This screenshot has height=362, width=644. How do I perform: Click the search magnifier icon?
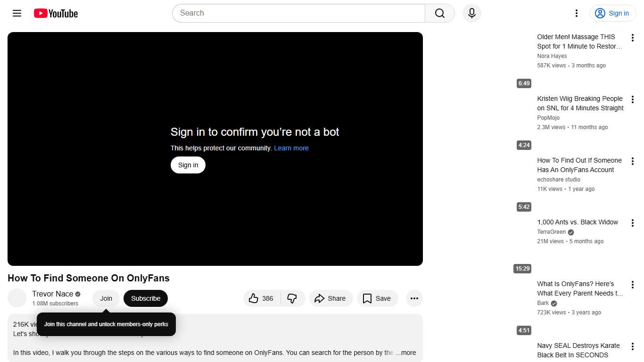439,13
